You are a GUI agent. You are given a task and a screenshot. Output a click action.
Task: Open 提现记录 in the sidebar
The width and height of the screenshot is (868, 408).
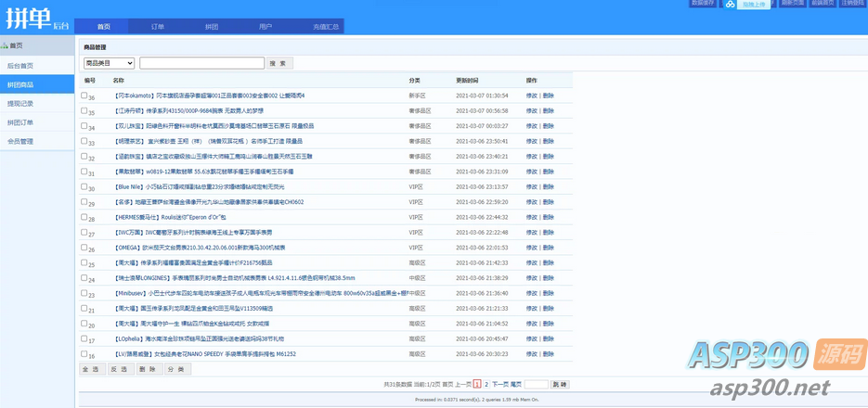tap(20, 104)
